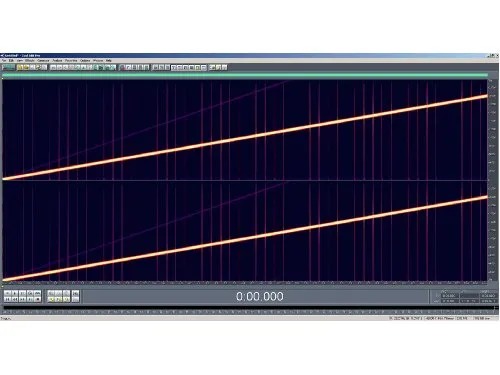Click the zoom out full icon
This screenshot has height=375, width=500.
(x=67, y=293)
